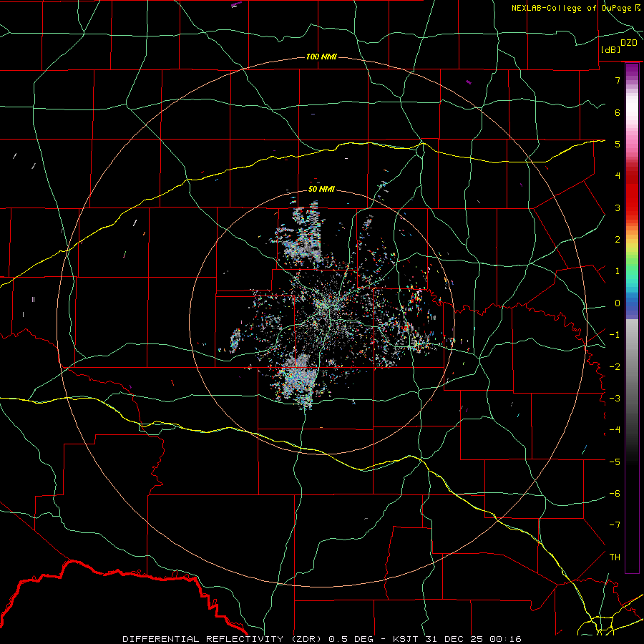The height and width of the screenshot is (644, 644).
Task: Click the -2 value on the color scale
Action: 615,367
